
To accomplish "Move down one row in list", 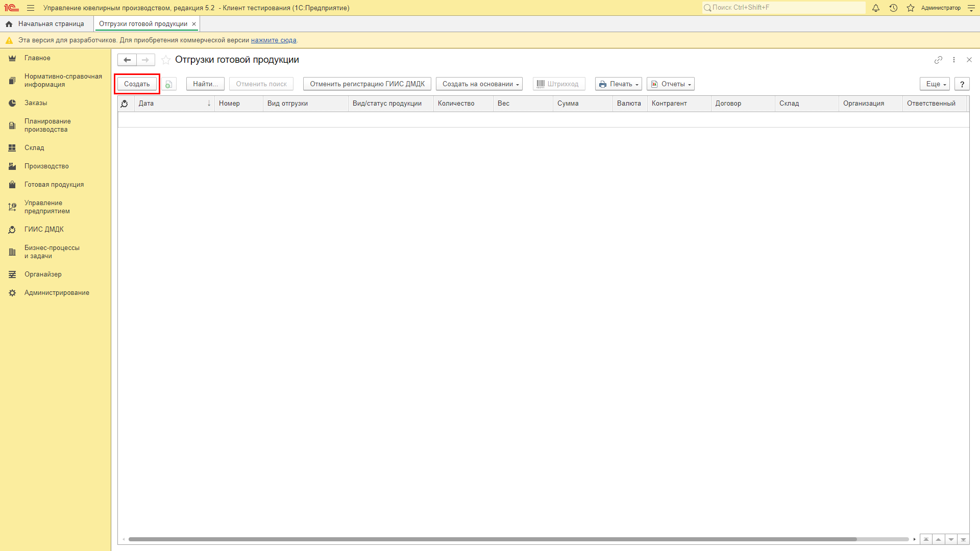I will pos(951,539).
